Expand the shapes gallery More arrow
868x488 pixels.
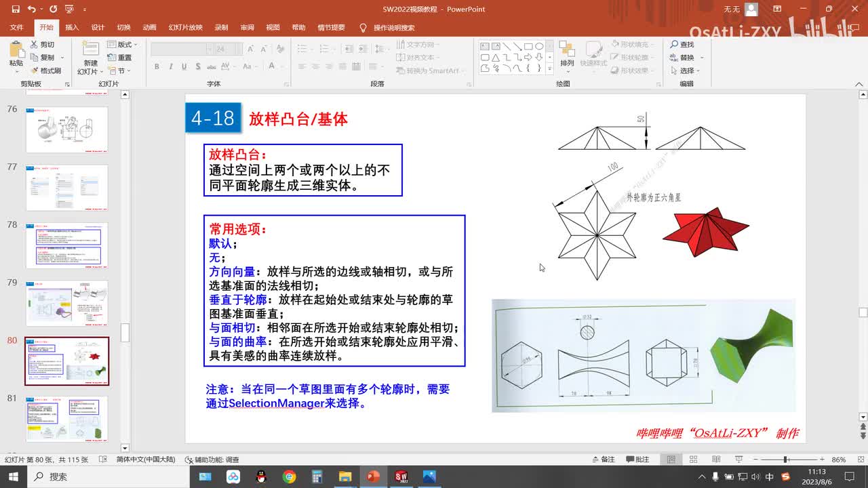pyautogui.click(x=549, y=68)
